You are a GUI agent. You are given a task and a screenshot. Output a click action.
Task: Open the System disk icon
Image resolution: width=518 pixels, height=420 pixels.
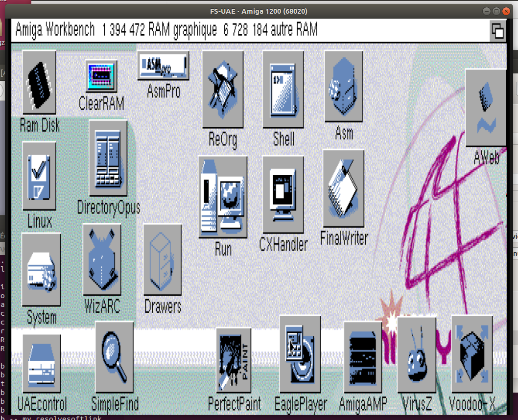[x=41, y=270]
